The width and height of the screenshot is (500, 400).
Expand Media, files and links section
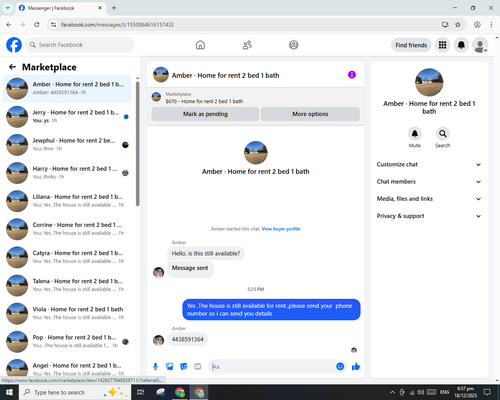click(x=429, y=199)
